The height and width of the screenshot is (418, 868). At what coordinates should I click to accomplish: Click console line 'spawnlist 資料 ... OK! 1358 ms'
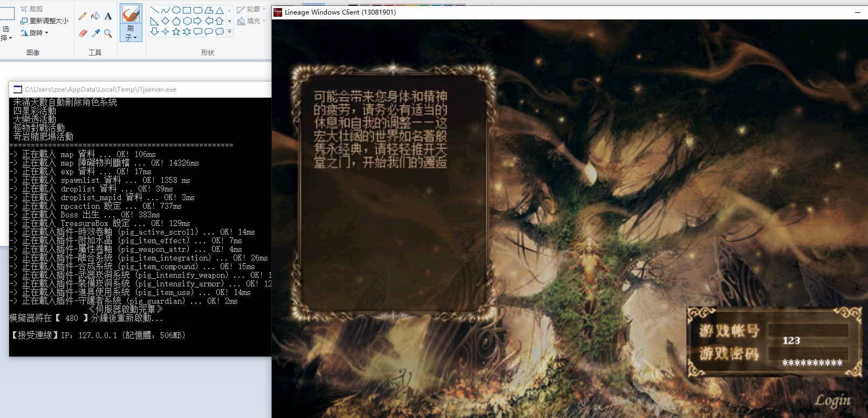click(x=100, y=180)
